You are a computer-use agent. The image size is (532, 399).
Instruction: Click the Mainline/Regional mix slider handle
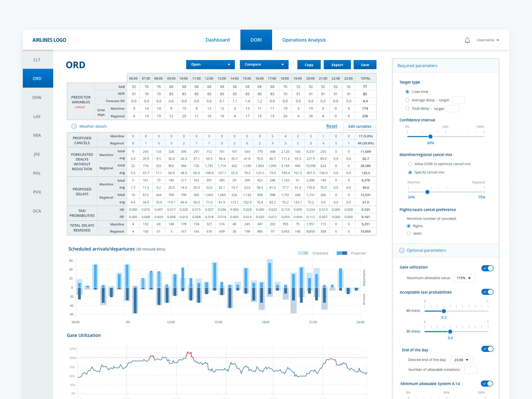(x=427, y=192)
